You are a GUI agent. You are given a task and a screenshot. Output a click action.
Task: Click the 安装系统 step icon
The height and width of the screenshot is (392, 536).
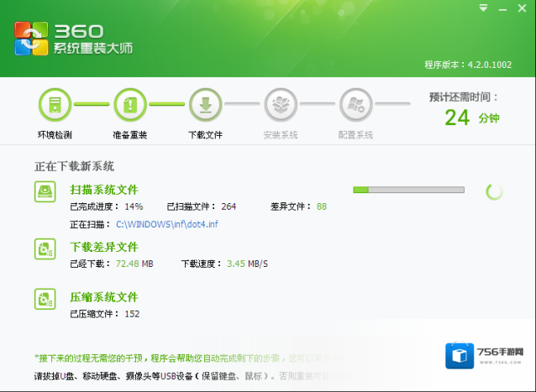point(281,105)
